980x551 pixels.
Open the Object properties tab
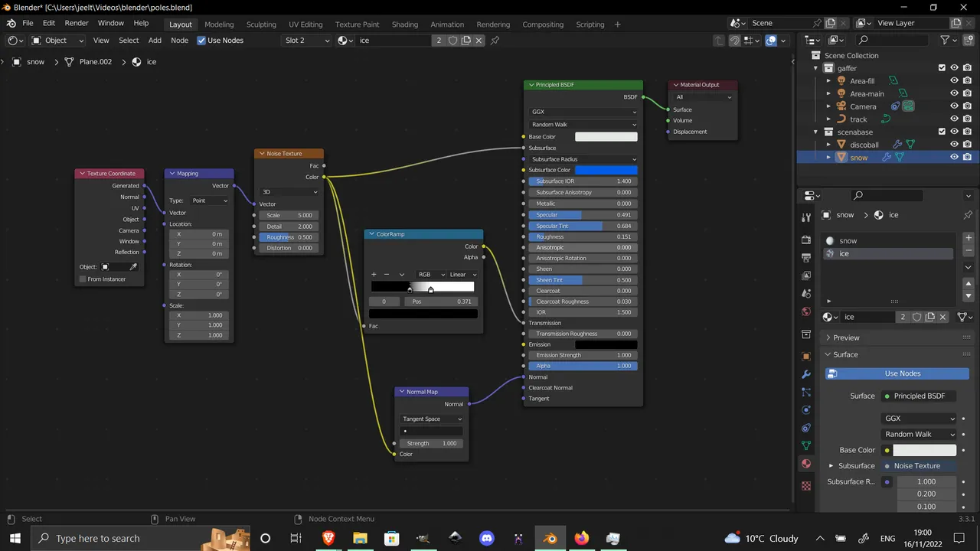pos(806,357)
